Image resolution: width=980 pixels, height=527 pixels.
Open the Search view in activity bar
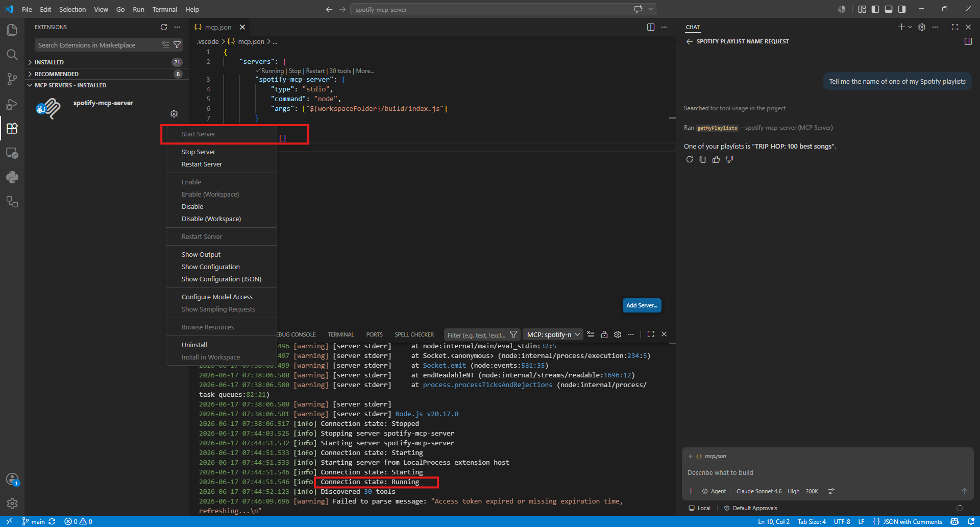click(12, 55)
